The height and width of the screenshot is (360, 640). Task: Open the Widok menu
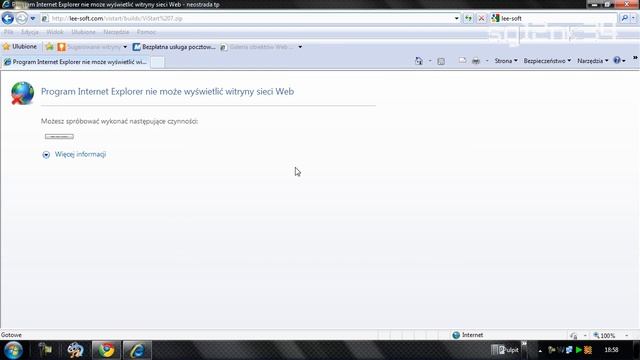[55, 32]
